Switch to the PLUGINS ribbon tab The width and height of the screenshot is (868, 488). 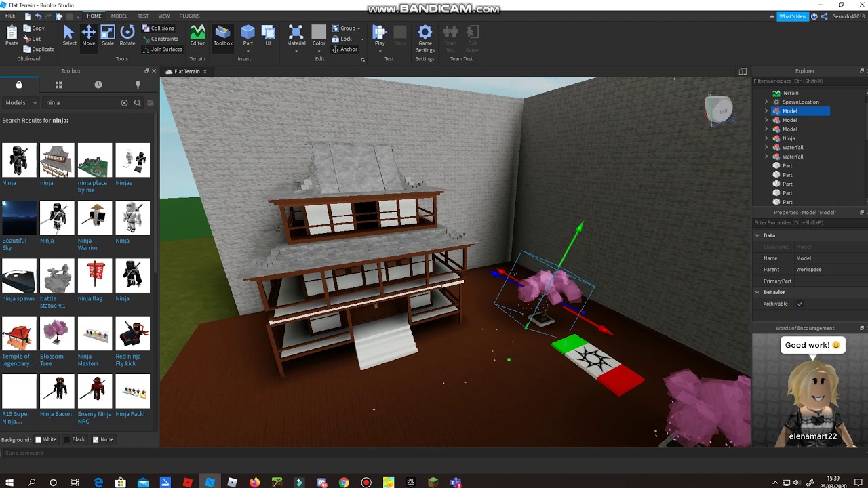(x=190, y=16)
